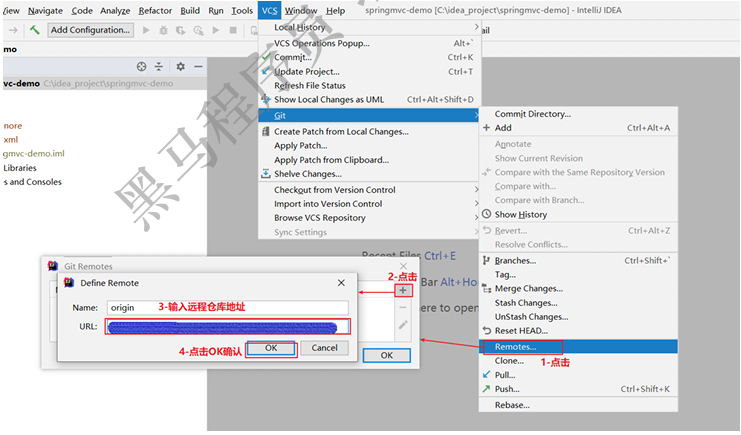Expand Local History submenu
The width and height of the screenshot is (741, 435).
369,27
